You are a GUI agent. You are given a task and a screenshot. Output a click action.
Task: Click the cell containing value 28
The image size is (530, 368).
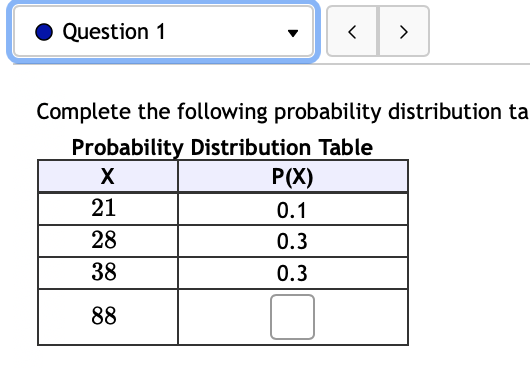coord(108,241)
